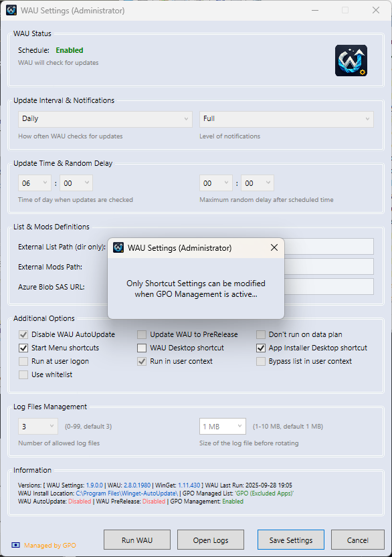Click the WAU Settings title bar app icon
The height and width of the screenshot is (557, 392).
pos(11,10)
